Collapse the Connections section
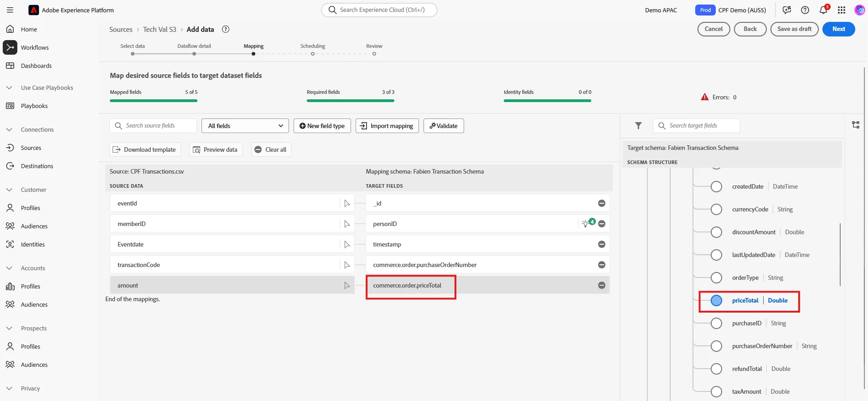The width and height of the screenshot is (868, 401). click(x=9, y=129)
